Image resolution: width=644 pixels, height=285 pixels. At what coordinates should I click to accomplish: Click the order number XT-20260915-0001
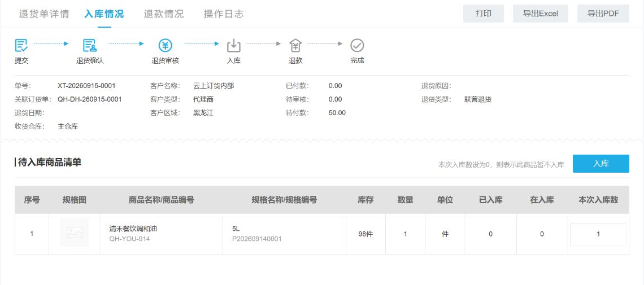point(86,86)
